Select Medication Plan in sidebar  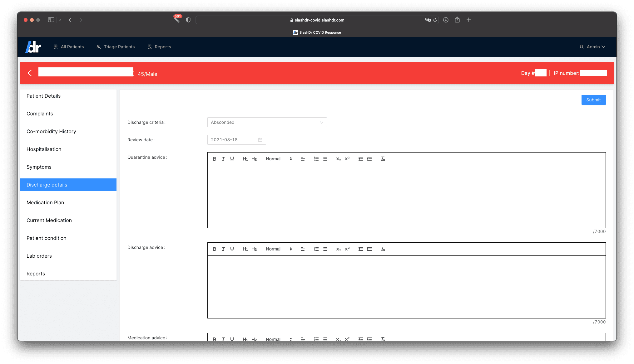tap(45, 202)
